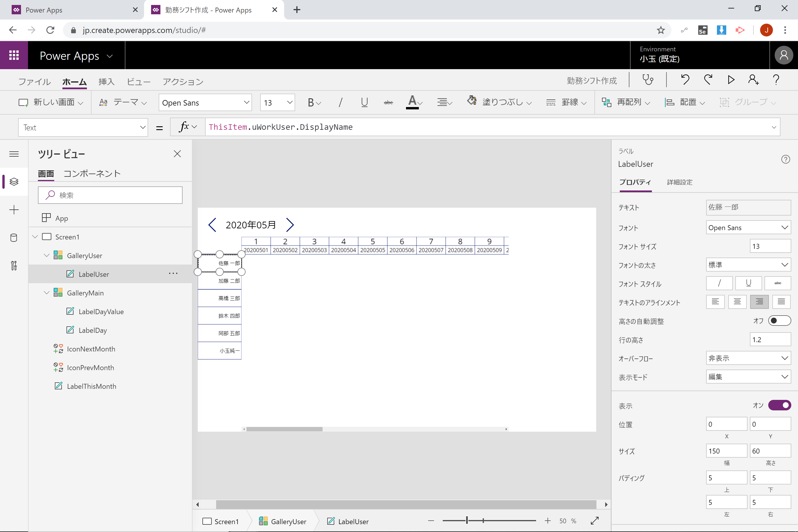Click the 新しい画面 button
The image size is (798, 532).
click(x=51, y=102)
